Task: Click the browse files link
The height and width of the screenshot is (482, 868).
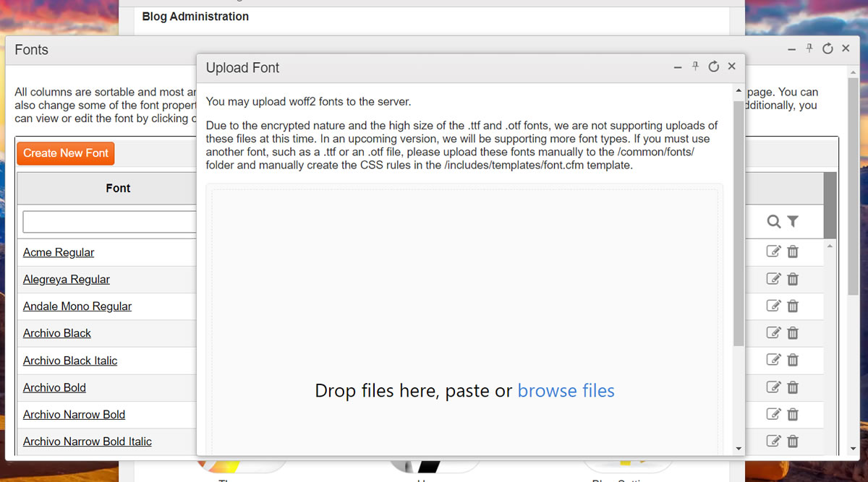Action: pos(566,391)
